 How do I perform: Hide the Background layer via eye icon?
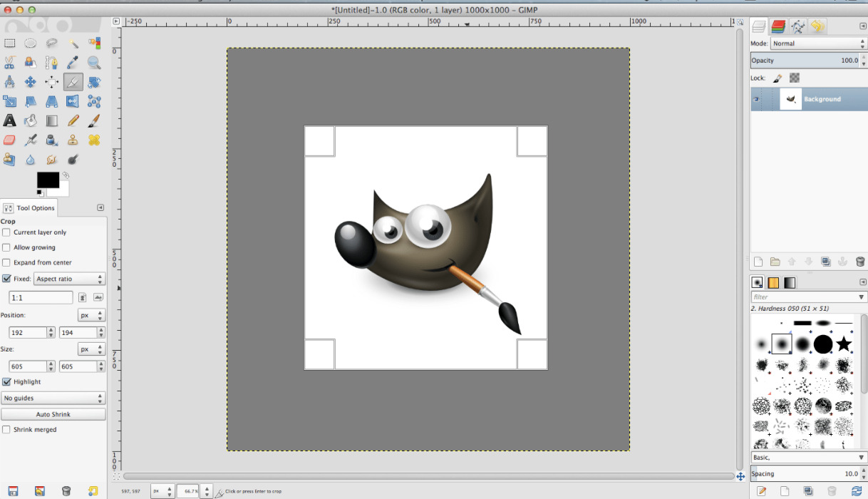point(756,99)
